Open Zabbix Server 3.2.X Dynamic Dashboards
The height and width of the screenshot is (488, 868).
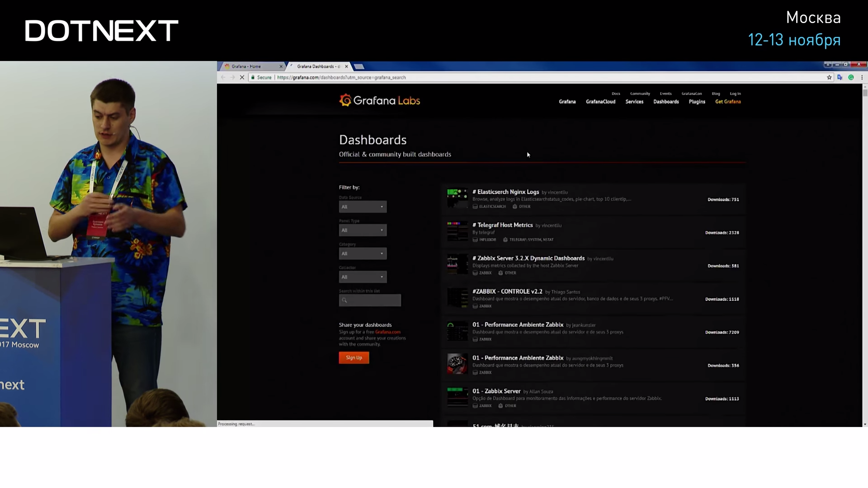531,258
